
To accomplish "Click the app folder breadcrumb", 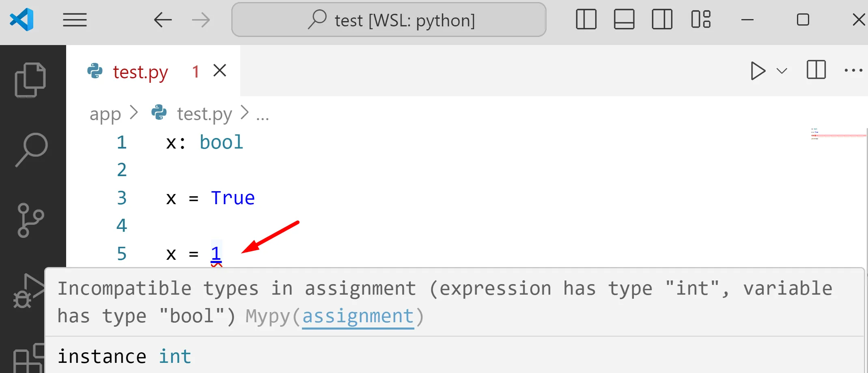I will [x=105, y=114].
